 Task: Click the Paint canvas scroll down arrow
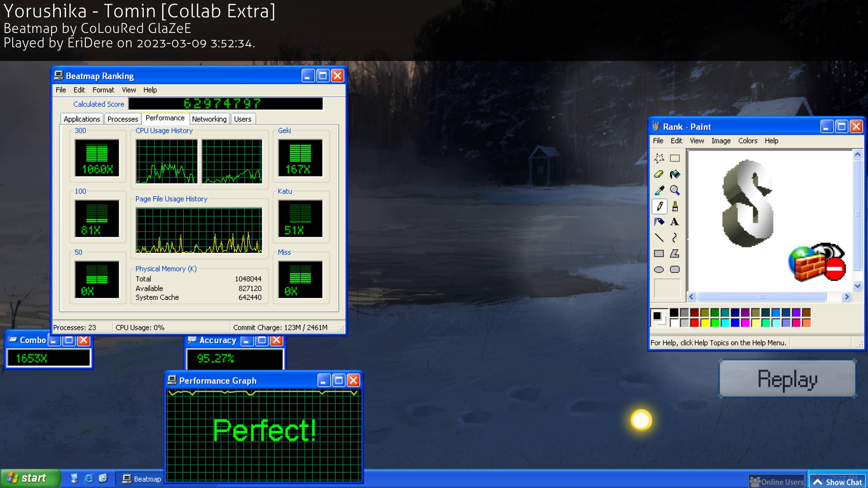click(x=857, y=286)
